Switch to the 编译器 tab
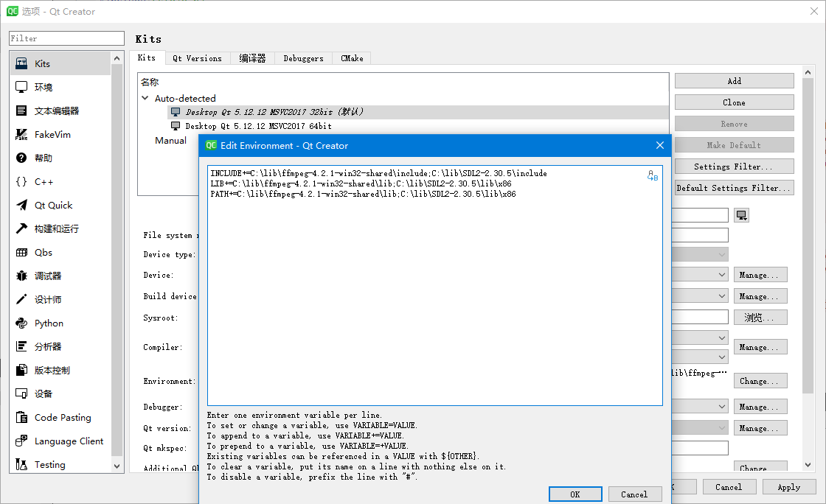The height and width of the screenshot is (504, 826). point(252,58)
